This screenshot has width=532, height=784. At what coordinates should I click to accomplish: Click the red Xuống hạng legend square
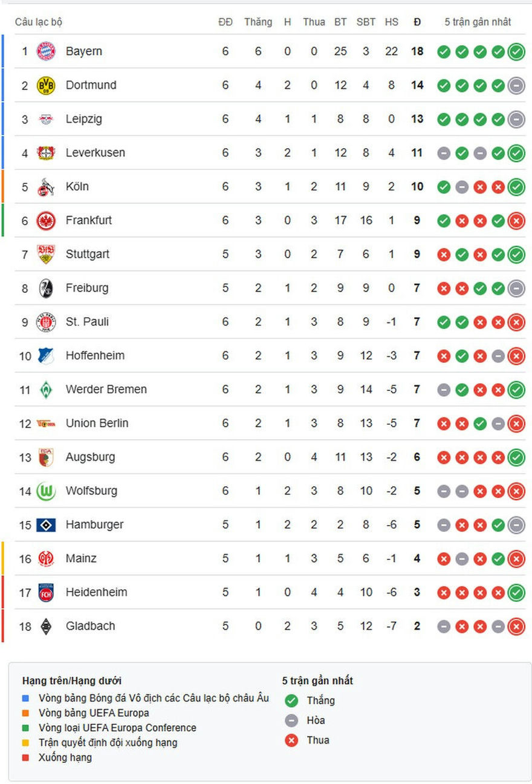pyautogui.click(x=25, y=757)
